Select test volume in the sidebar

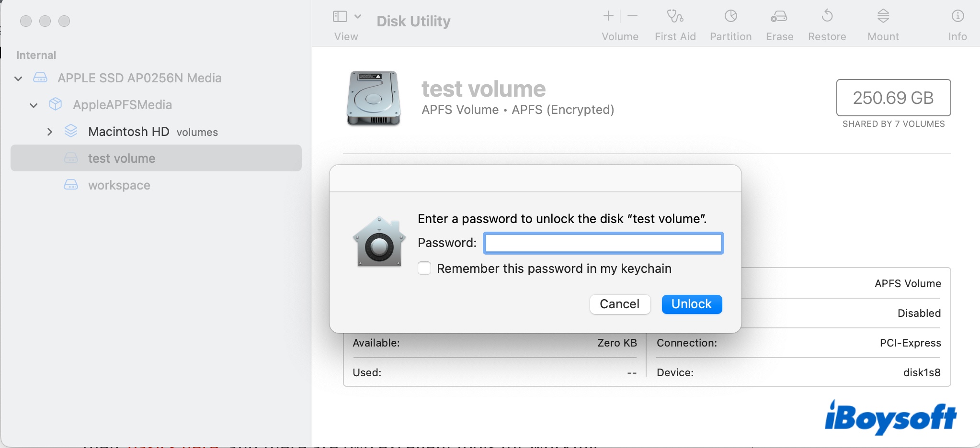(x=122, y=158)
